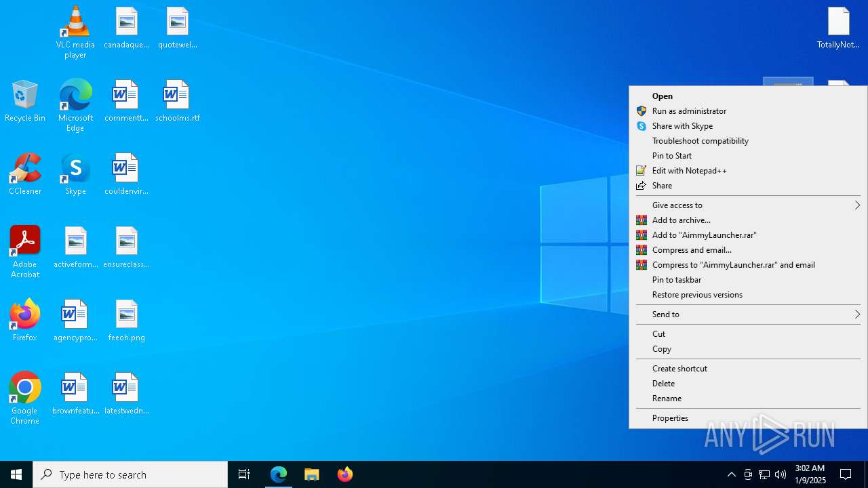
Task: Expand the Give access to submenu
Action: (748, 205)
